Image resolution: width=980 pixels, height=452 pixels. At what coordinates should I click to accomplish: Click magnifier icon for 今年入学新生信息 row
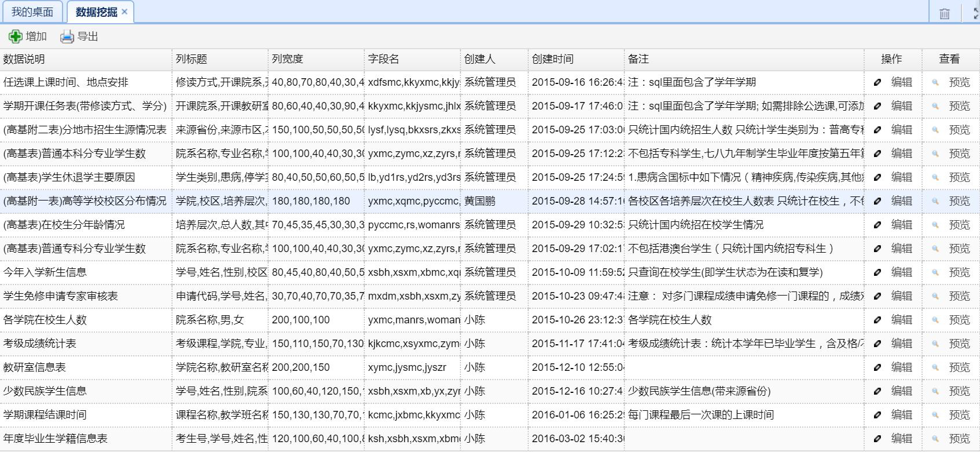(935, 272)
